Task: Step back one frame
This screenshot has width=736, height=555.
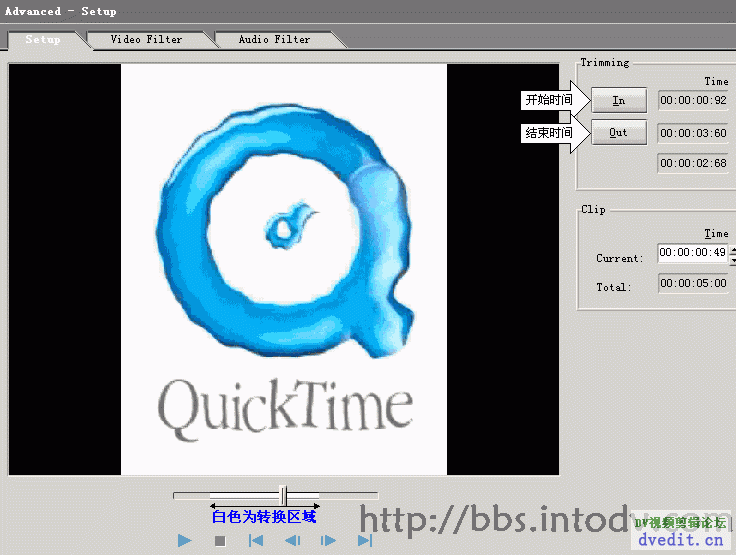Action: (x=292, y=541)
